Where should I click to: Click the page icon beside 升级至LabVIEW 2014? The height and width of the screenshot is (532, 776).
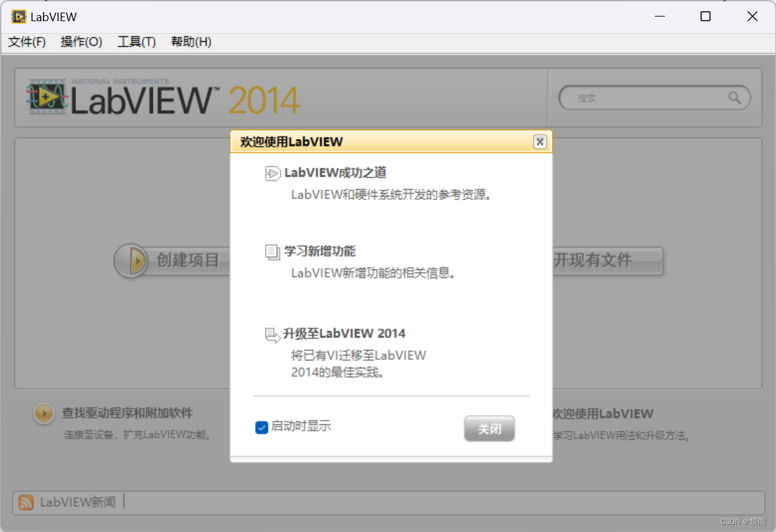[x=273, y=335]
